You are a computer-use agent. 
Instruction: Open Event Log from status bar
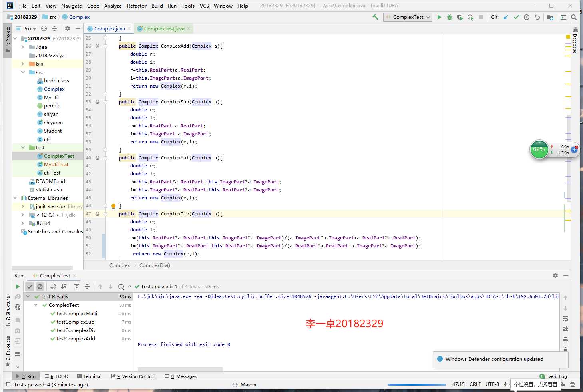(553, 376)
